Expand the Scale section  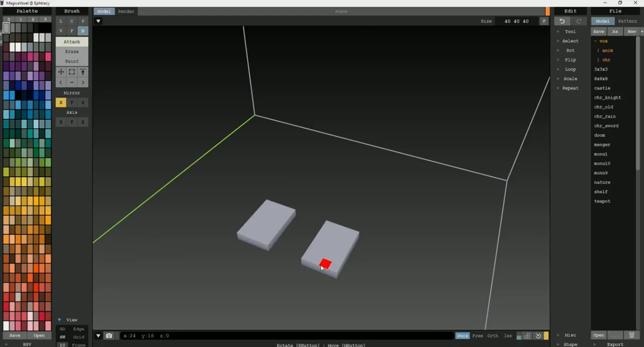(x=570, y=79)
